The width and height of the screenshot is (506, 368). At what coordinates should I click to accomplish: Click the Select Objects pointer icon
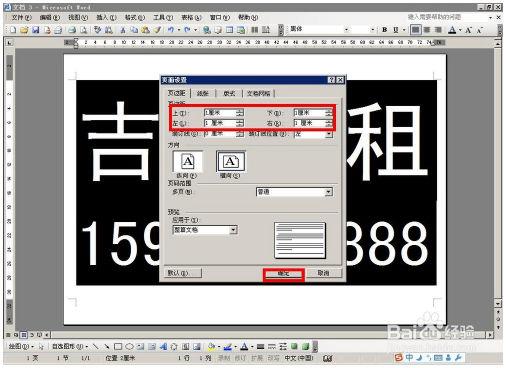coord(41,347)
